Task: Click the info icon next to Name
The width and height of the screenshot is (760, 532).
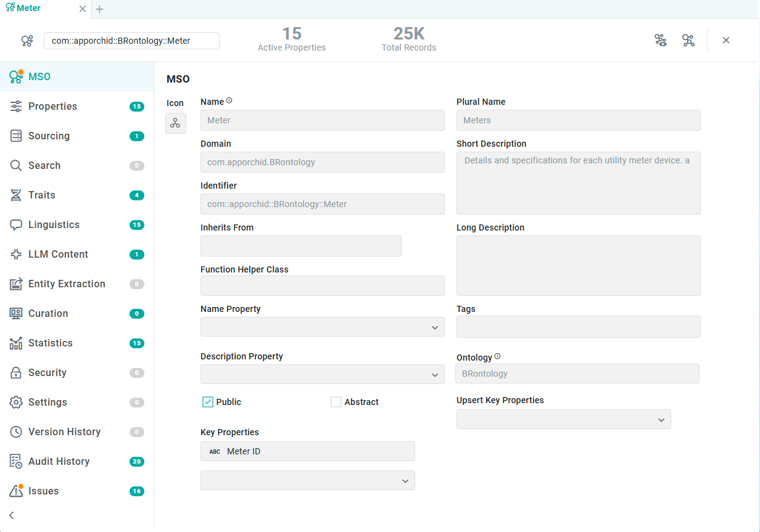Action: (x=229, y=100)
